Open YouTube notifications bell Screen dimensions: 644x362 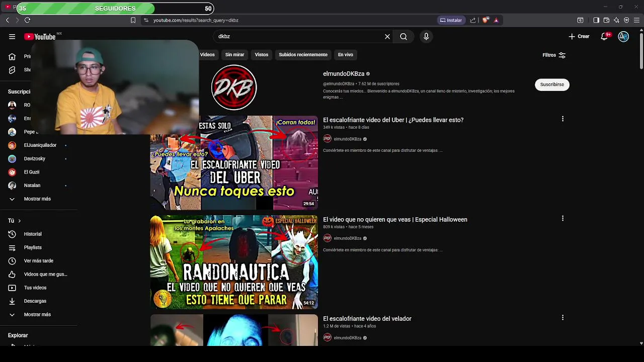point(605,37)
